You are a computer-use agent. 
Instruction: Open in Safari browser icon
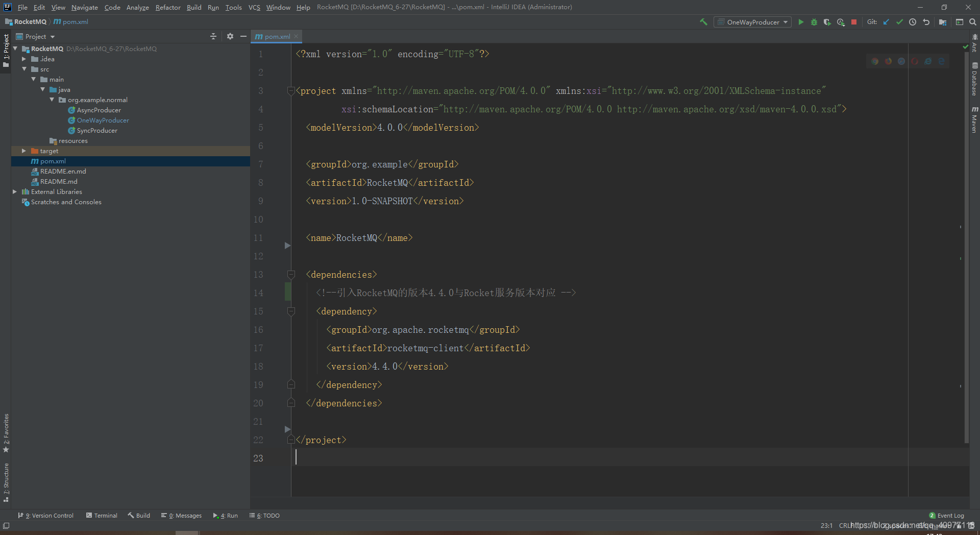pos(901,61)
